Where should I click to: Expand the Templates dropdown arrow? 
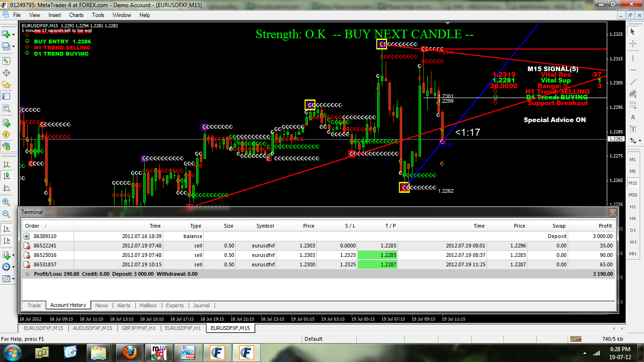point(13,280)
